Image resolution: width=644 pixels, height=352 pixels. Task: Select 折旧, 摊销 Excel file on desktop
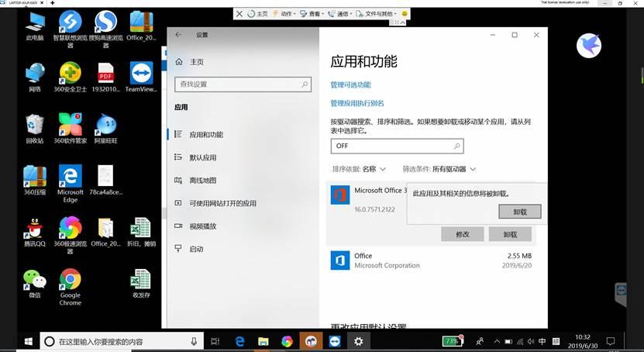(x=141, y=232)
